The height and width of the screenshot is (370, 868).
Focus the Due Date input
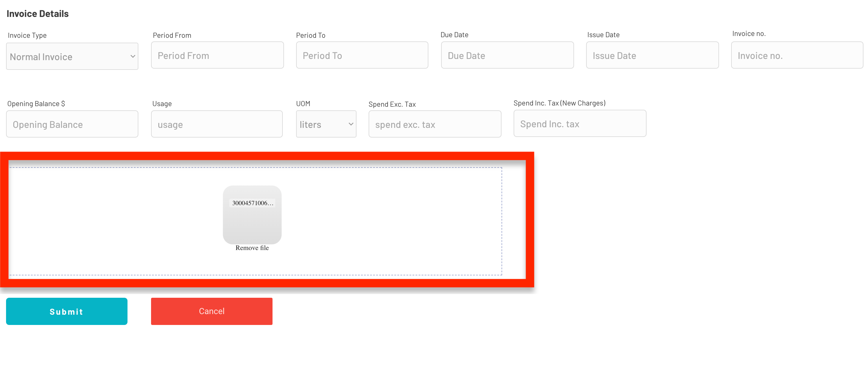click(x=507, y=55)
